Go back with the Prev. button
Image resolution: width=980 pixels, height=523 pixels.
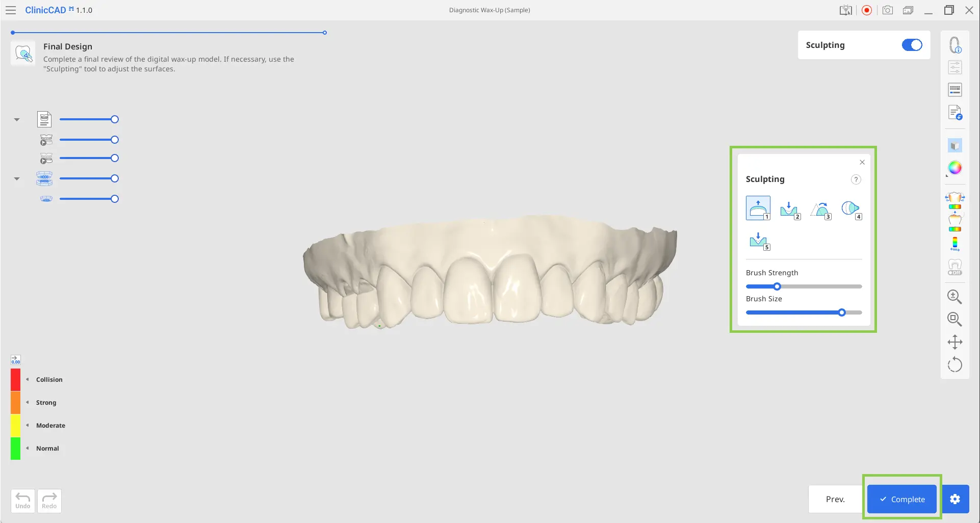(x=835, y=499)
